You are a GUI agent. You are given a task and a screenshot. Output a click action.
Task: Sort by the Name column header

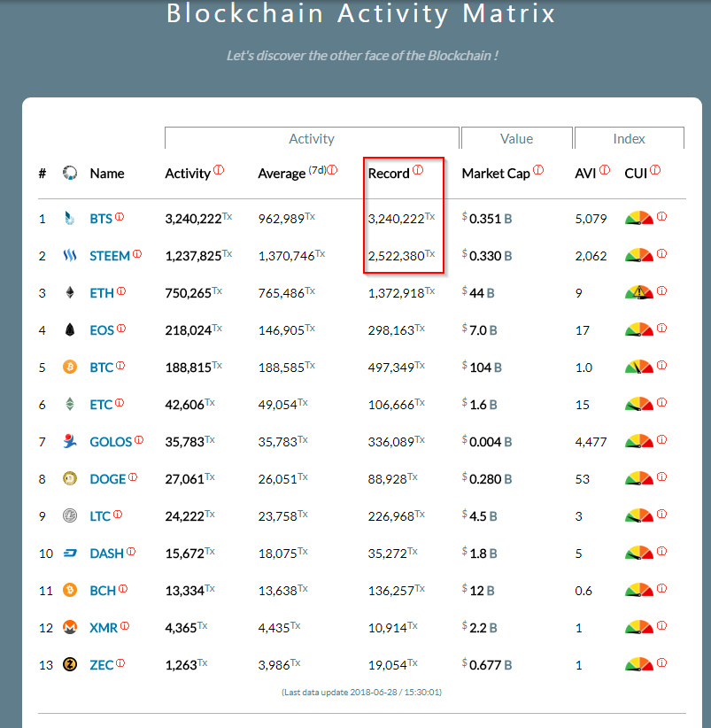(107, 174)
